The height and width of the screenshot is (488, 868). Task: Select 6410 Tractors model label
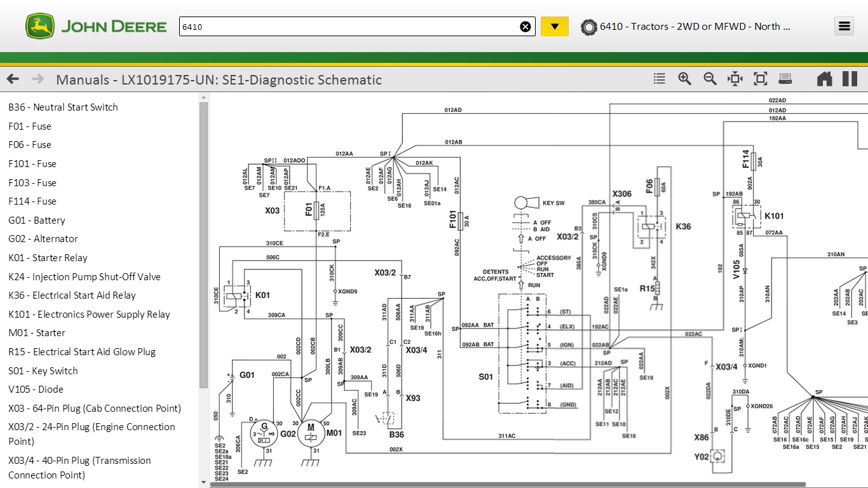click(695, 27)
